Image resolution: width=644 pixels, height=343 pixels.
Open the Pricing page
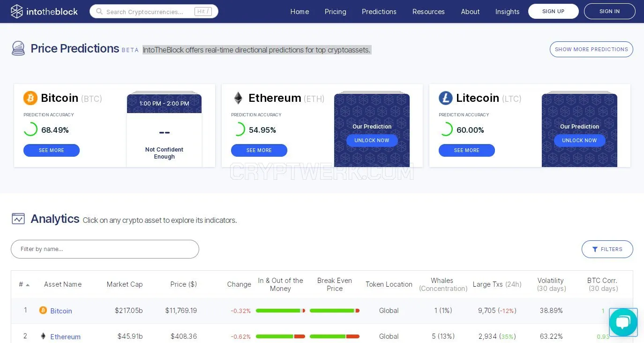point(336,12)
